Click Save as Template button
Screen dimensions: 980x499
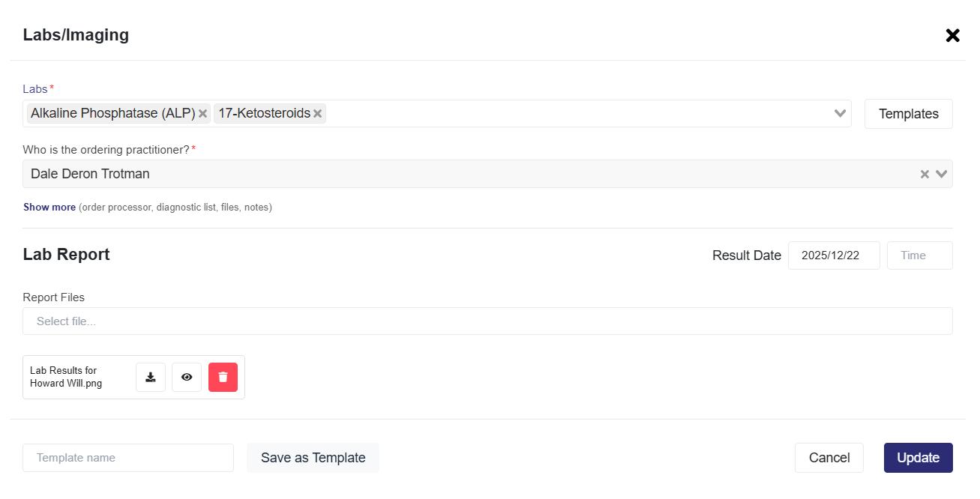tap(313, 458)
